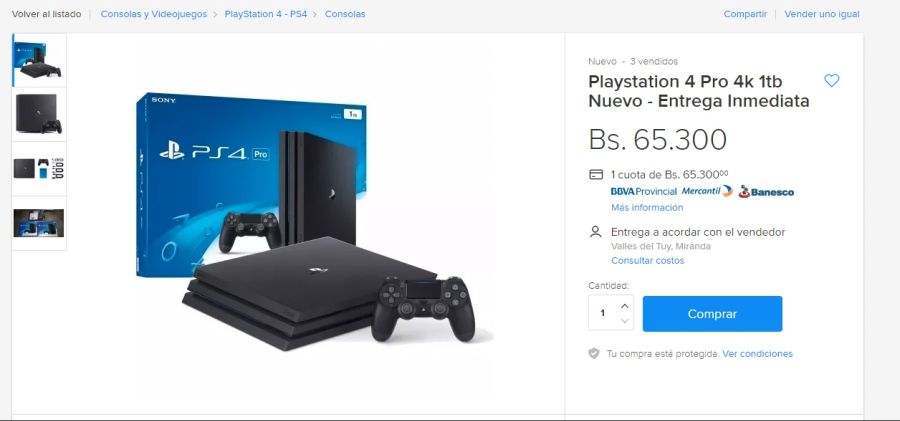
Task: Click Vender uno igual link
Action: tap(822, 14)
